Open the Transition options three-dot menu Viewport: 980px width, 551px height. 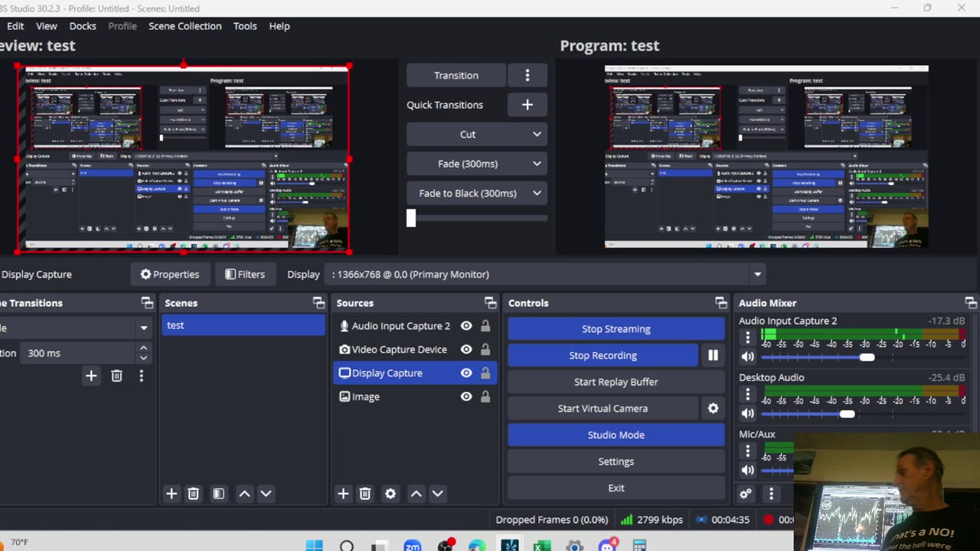[x=527, y=75]
